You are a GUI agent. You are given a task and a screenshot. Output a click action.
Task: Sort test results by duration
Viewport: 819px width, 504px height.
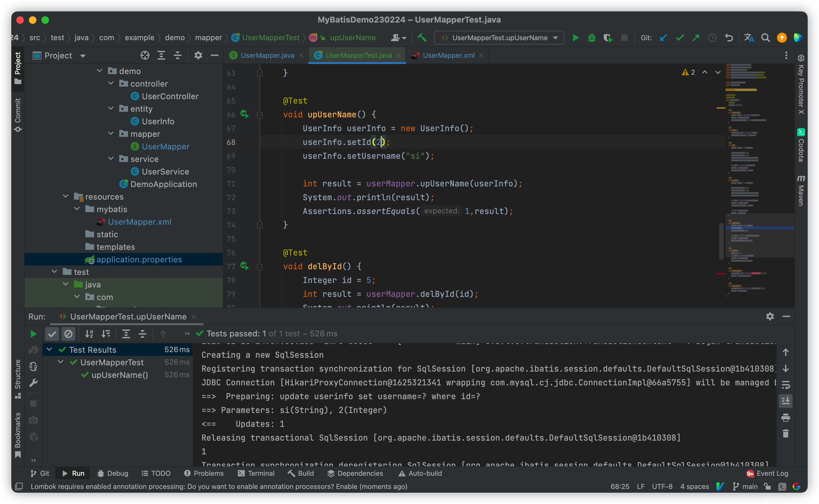[106, 334]
